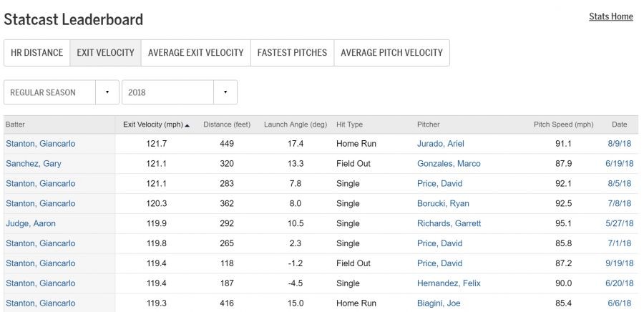Open Judge, Aaron player link
This screenshot has height=312, width=644.
click(x=31, y=224)
